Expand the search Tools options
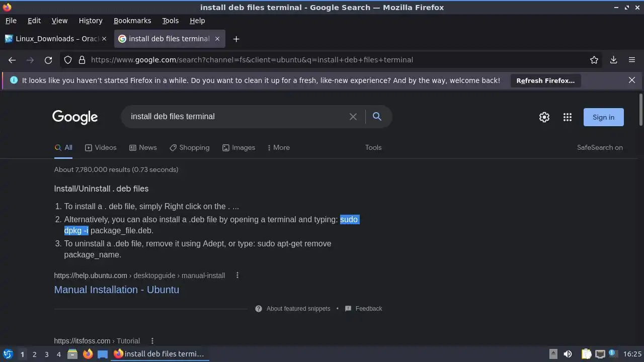 click(x=373, y=147)
